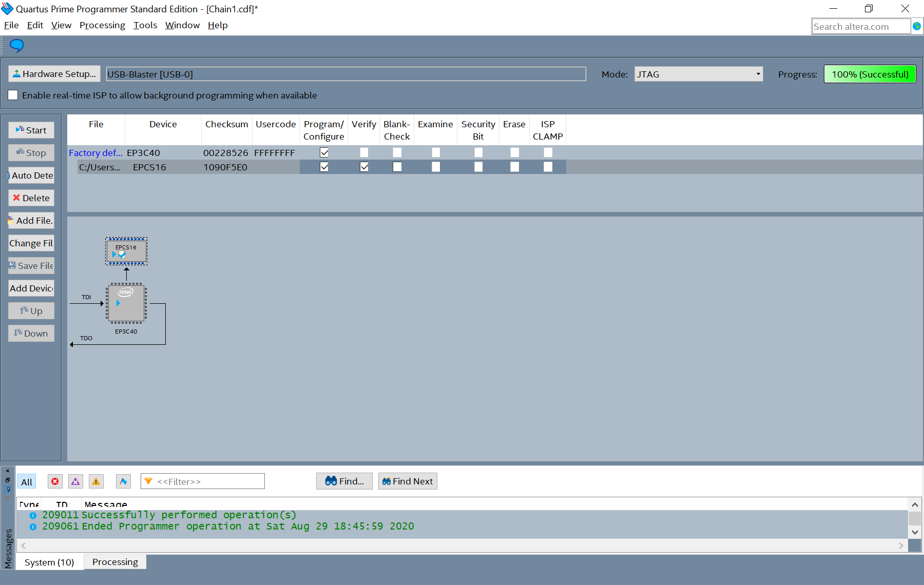Select the 'C:/Users...' file row

click(100, 167)
